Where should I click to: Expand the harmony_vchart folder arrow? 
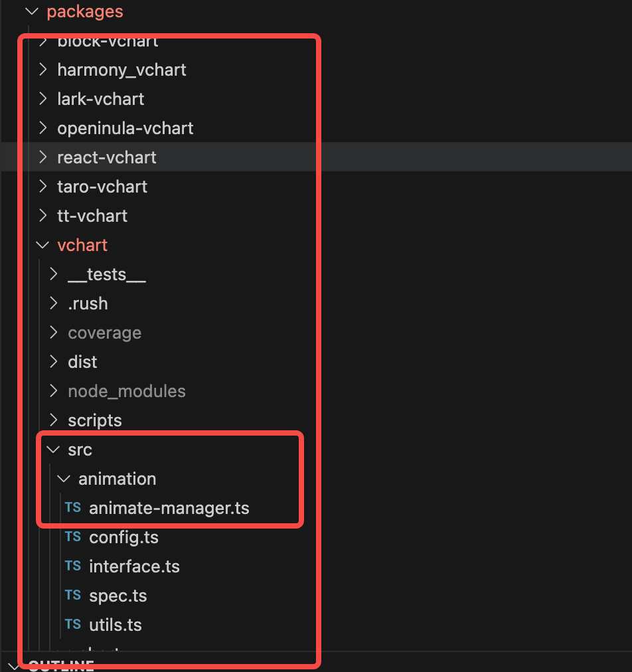(x=42, y=70)
